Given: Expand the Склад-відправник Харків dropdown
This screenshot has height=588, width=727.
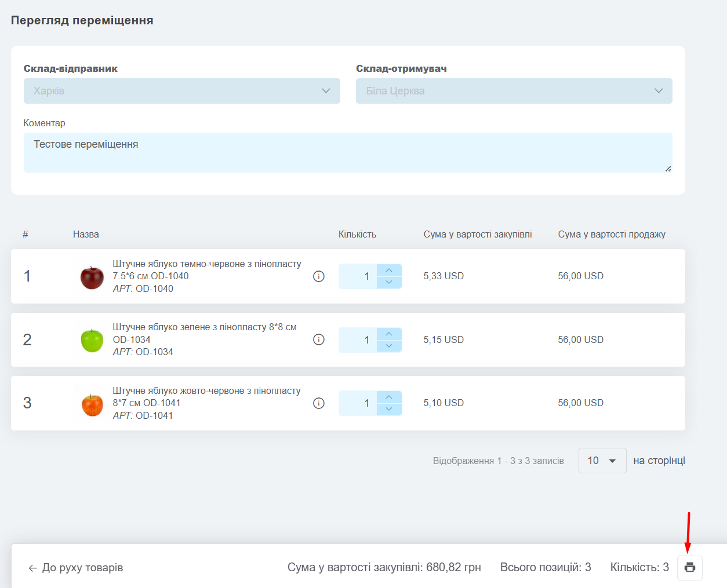Looking at the screenshot, I should pos(182,91).
